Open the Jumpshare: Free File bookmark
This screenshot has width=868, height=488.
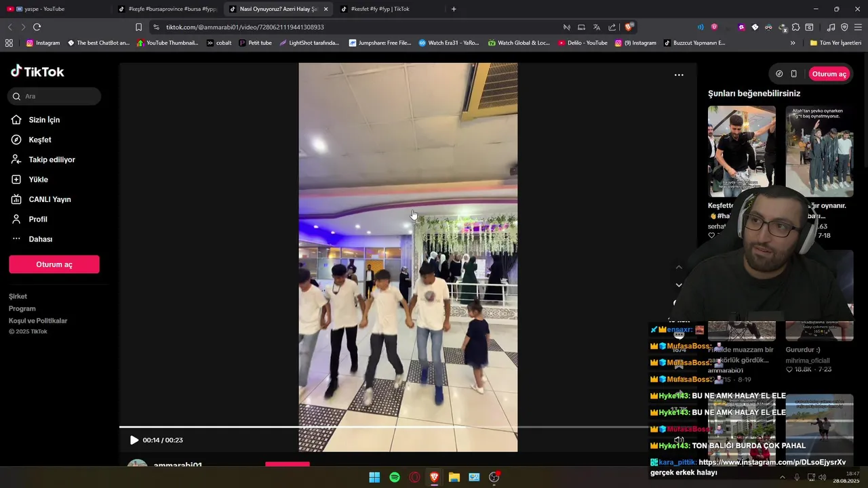(x=380, y=43)
